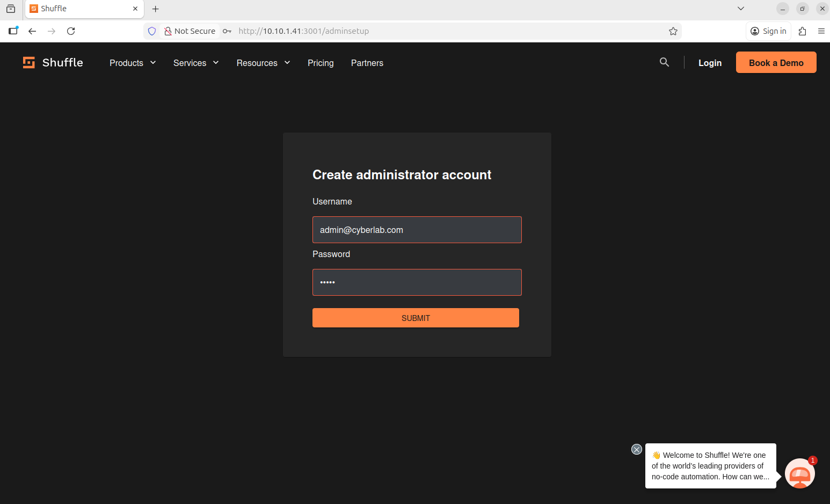Click the Book a Demo button
This screenshot has width=830, height=504.
pos(776,62)
